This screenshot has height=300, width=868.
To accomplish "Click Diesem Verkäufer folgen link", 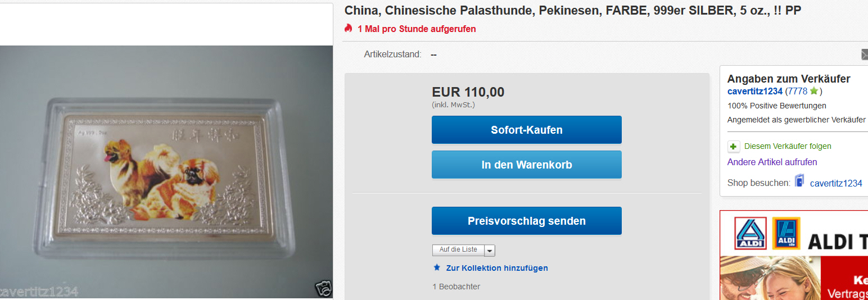I will pos(788,146).
